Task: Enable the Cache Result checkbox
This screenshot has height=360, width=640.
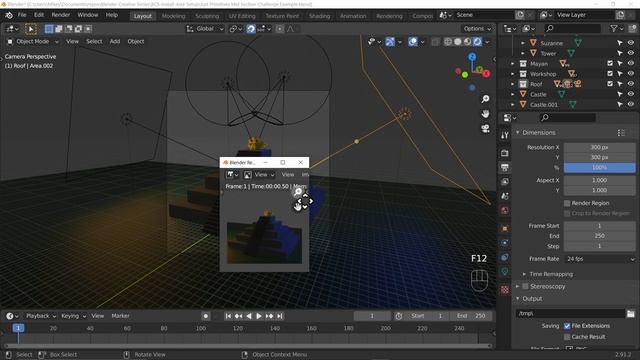Action: 567,337
